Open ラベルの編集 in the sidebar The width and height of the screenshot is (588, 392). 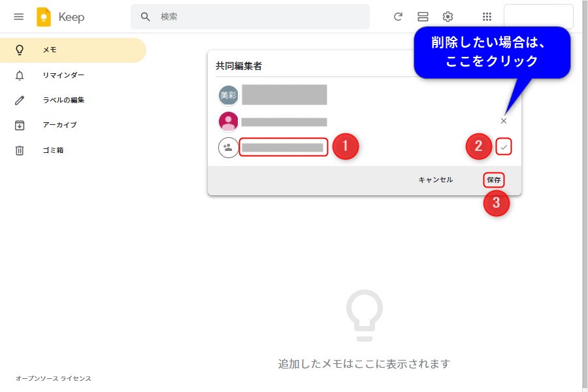click(63, 100)
